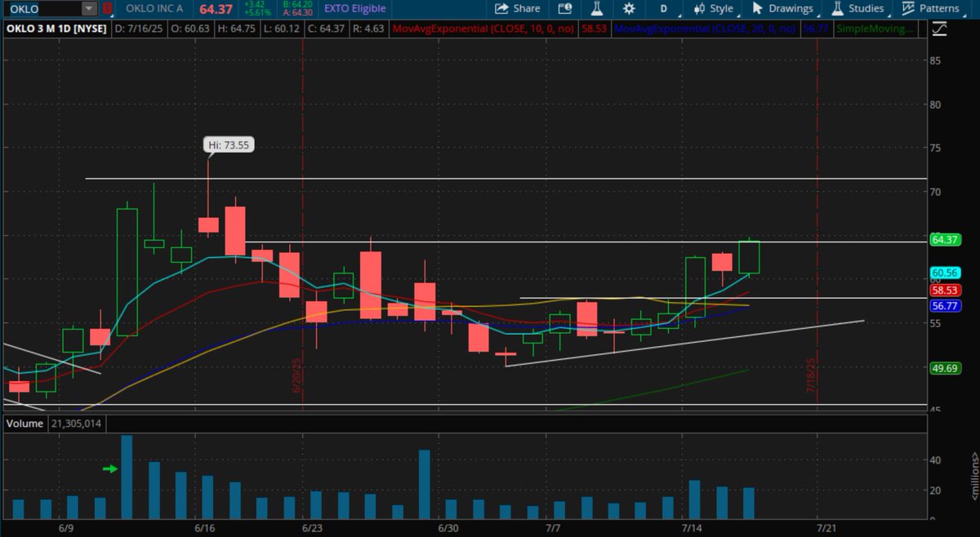
Task: Click the 6/16 date axis label
Action: tap(203, 528)
